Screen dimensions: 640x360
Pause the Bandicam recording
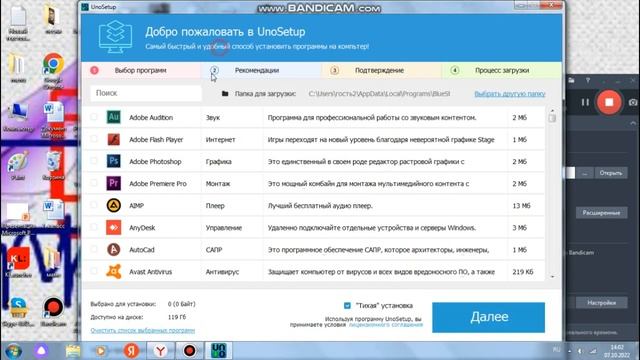click(585, 102)
